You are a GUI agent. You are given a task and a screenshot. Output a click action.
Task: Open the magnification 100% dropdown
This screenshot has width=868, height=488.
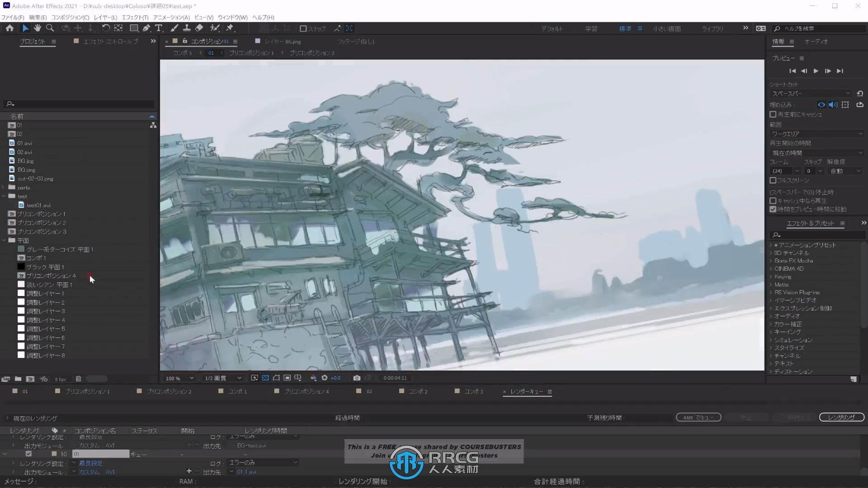(179, 378)
